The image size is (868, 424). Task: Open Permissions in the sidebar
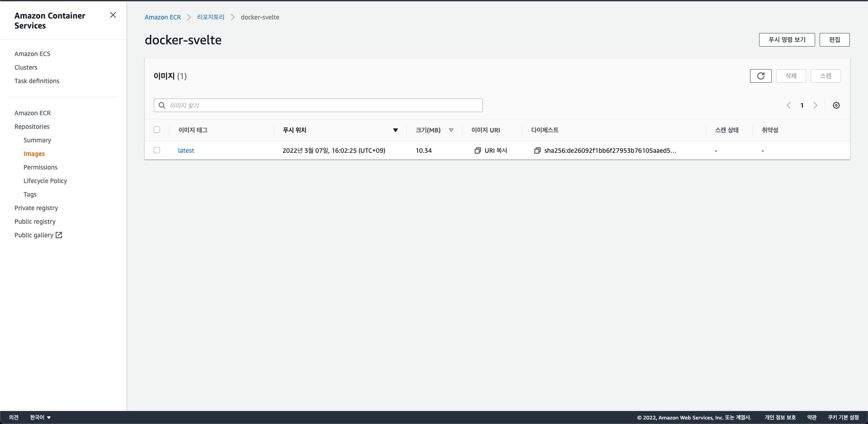(40, 167)
